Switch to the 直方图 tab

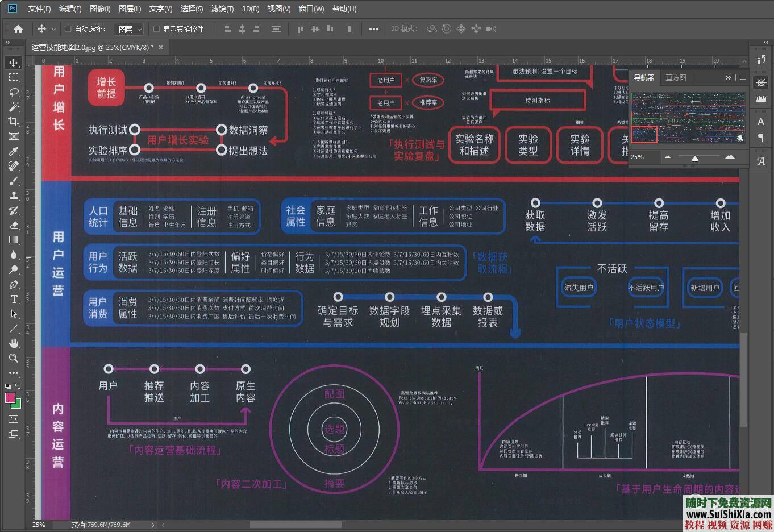point(676,77)
